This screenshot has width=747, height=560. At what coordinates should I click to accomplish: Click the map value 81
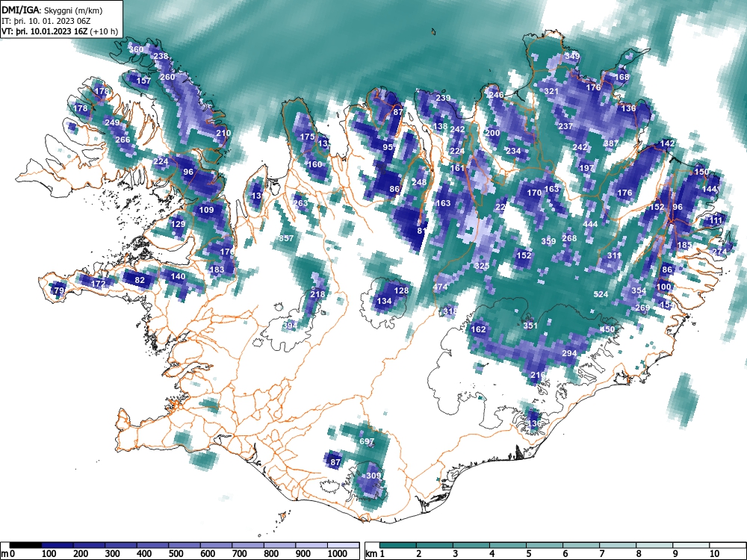tap(422, 231)
